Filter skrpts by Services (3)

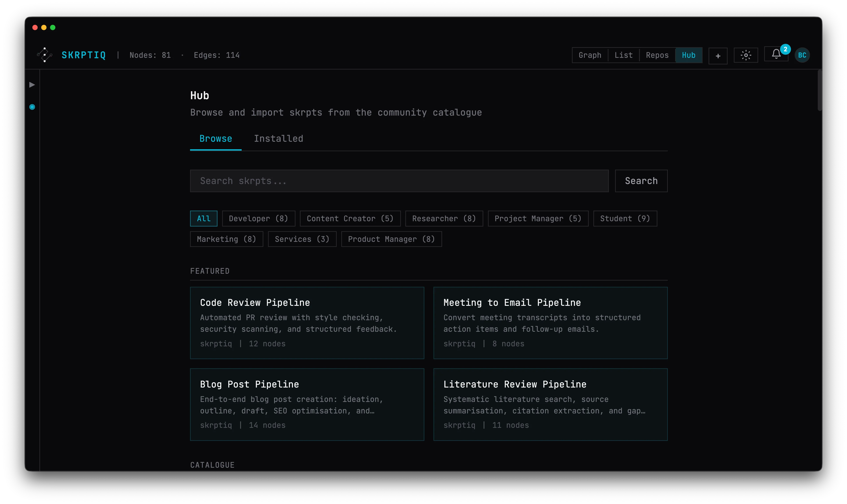302,239
